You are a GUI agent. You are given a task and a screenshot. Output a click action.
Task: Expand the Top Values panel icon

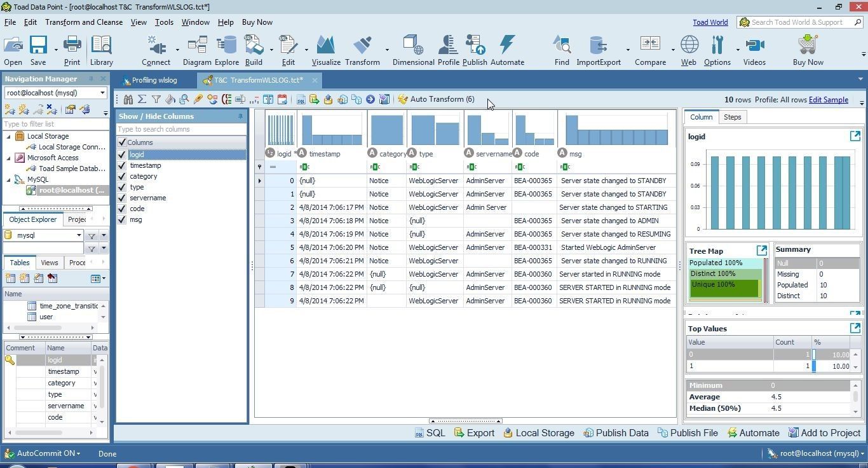(855, 328)
